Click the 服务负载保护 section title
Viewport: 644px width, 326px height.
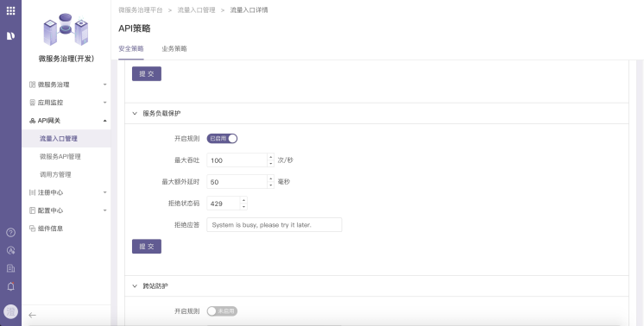point(161,114)
